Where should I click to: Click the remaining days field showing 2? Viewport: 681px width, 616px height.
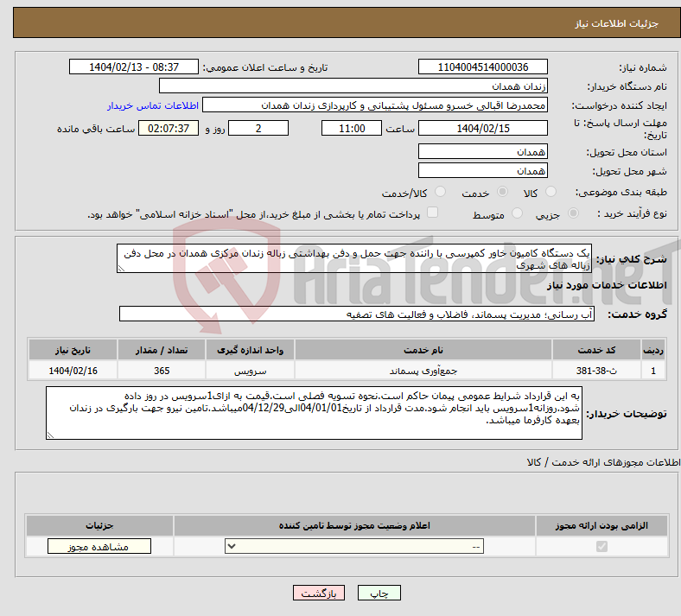pyautogui.click(x=258, y=128)
